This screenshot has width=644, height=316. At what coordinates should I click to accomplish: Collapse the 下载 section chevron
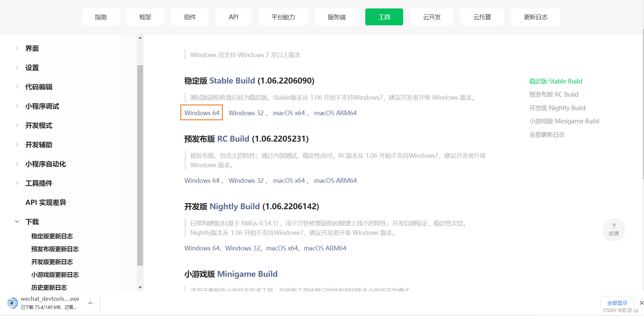17,222
